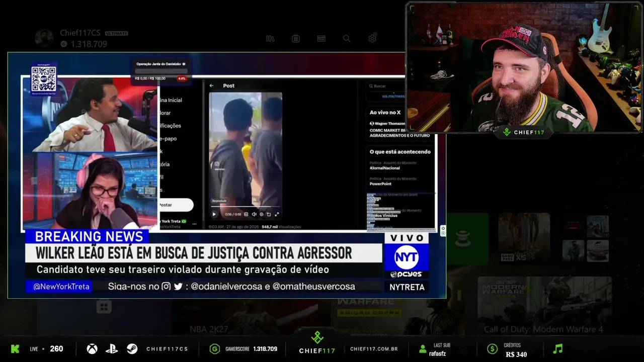The image size is (644, 362).
Task: Click the 'R$ 340' credits value
Action: (x=516, y=354)
